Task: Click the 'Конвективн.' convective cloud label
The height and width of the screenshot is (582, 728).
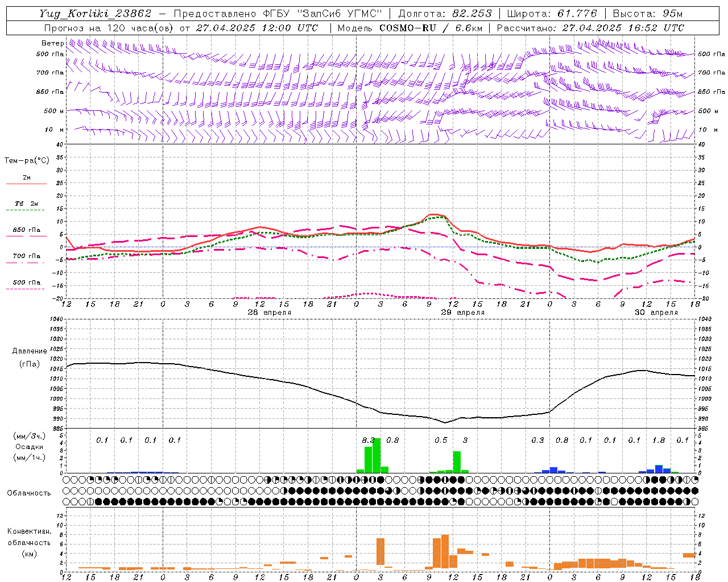Action: click(29, 531)
